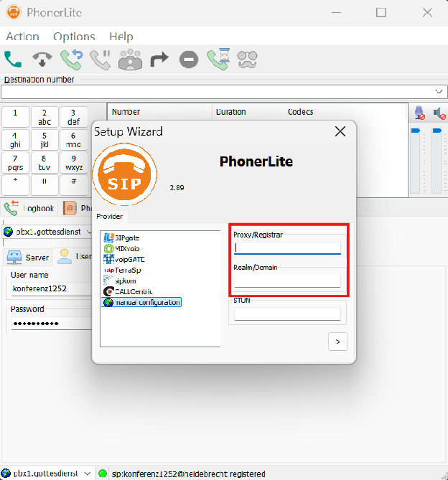The height and width of the screenshot is (480, 448).
Task: Select voipGATE provider
Action: click(x=124, y=259)
